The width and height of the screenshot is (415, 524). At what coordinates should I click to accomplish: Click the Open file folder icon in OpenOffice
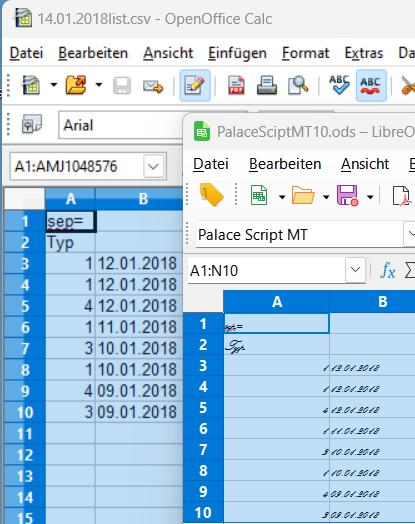[x=77, y=85]
